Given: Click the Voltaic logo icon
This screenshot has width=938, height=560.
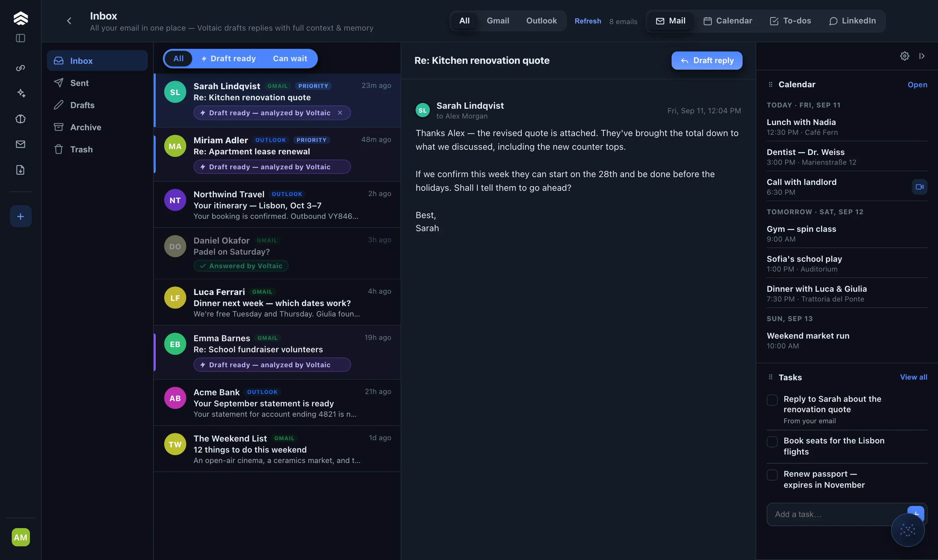Looking at the screenshot, I should tap(21, 18).
